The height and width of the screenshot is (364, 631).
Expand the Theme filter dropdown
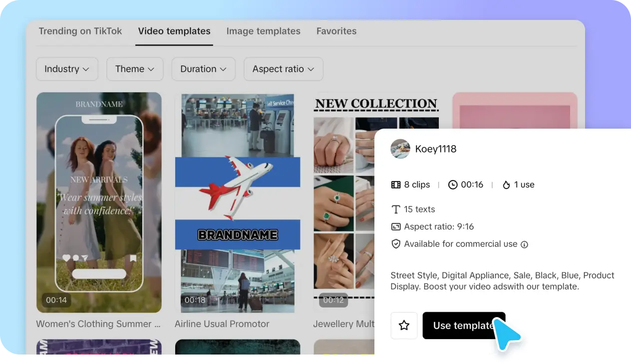tap(135, 69)
